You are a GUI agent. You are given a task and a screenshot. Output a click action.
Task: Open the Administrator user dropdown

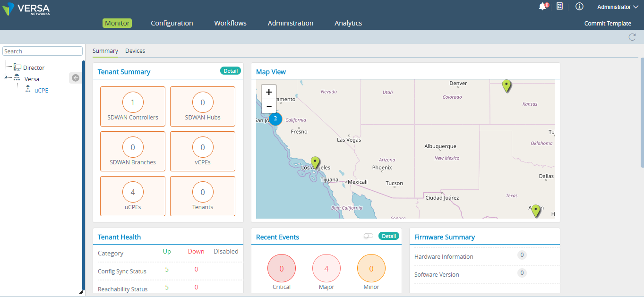[618, 7]
